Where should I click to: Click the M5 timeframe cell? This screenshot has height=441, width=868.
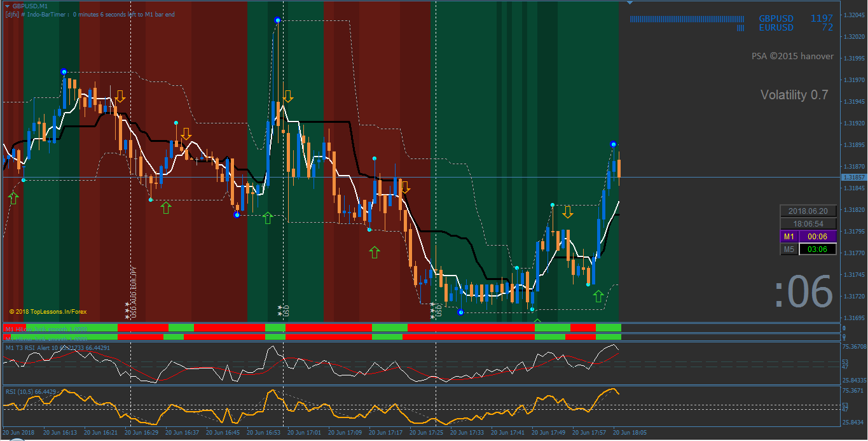(789, 249)
